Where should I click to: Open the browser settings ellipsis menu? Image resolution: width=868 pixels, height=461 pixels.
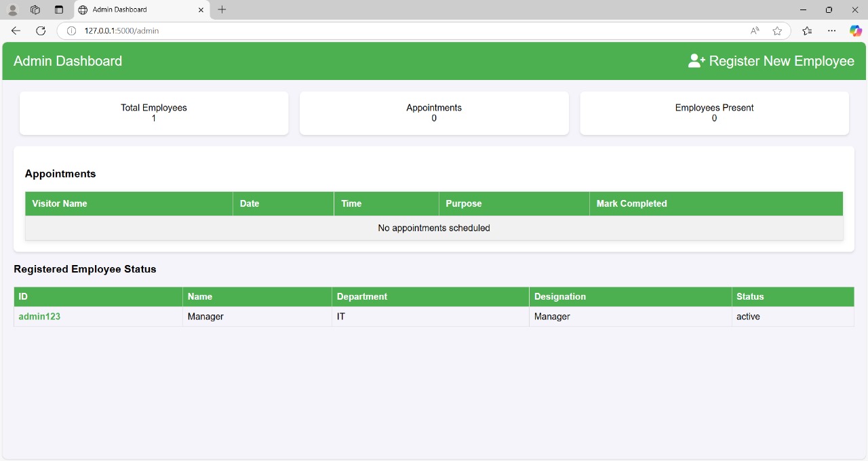pyautogui.click(x=831, y=31)
